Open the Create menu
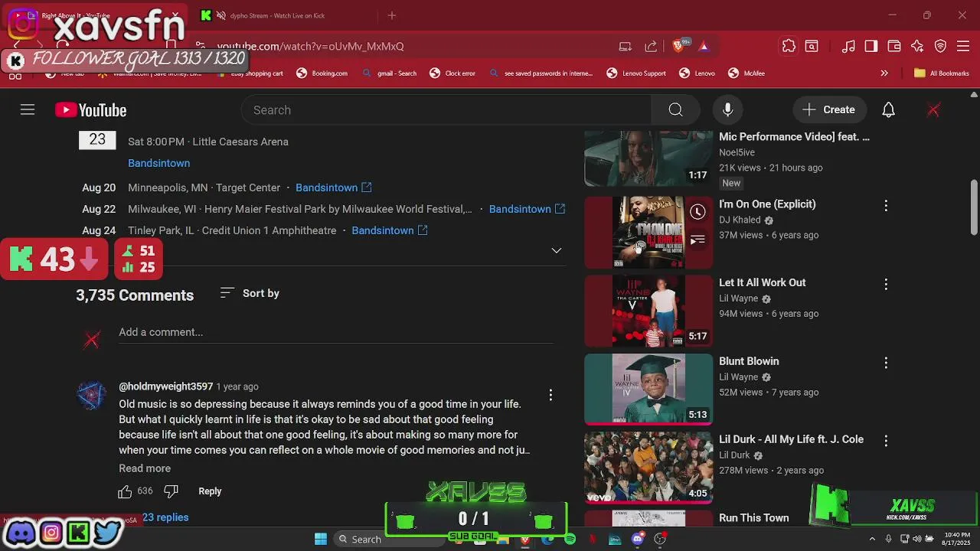 click(x=829, y=110)
